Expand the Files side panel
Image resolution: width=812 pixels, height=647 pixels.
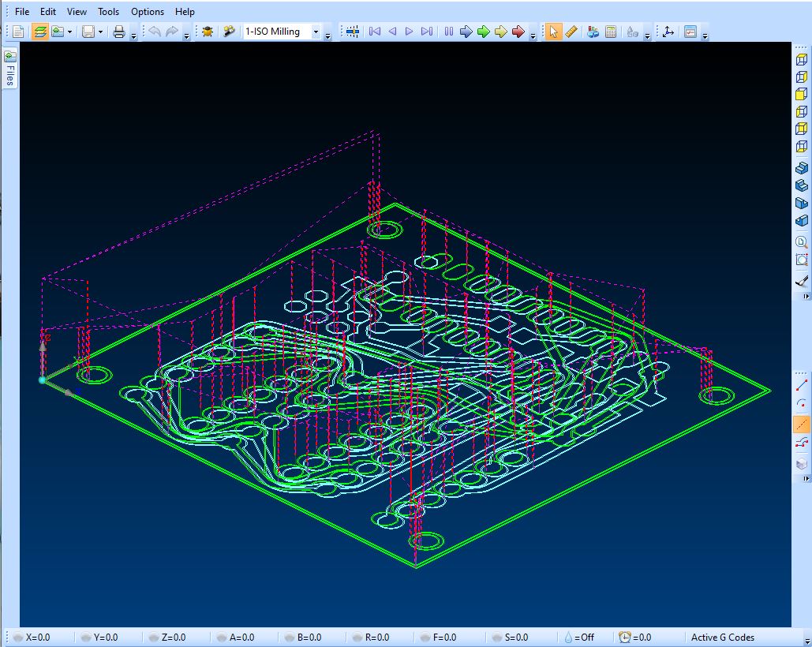click(9, 69)
